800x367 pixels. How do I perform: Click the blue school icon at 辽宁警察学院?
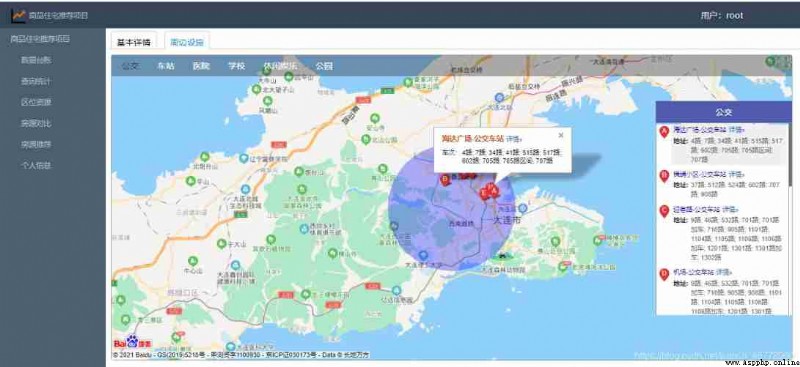point(244,159)
